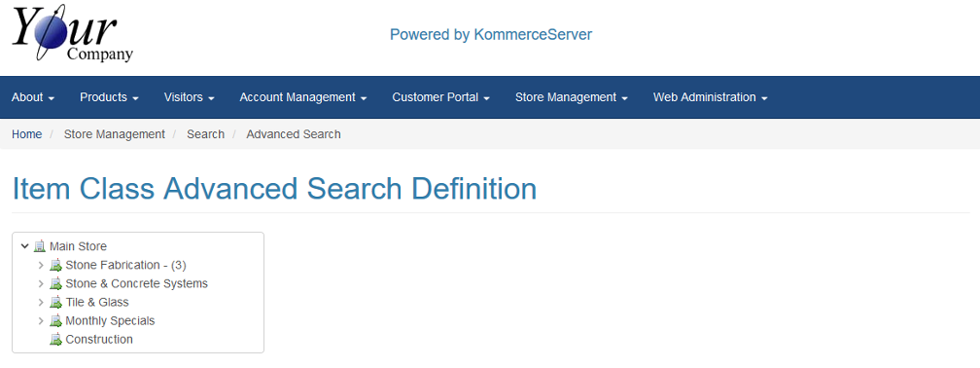Go to the Home breadcrumb link
This screenshot has width=980, height=368.
[x=27, y=134]
